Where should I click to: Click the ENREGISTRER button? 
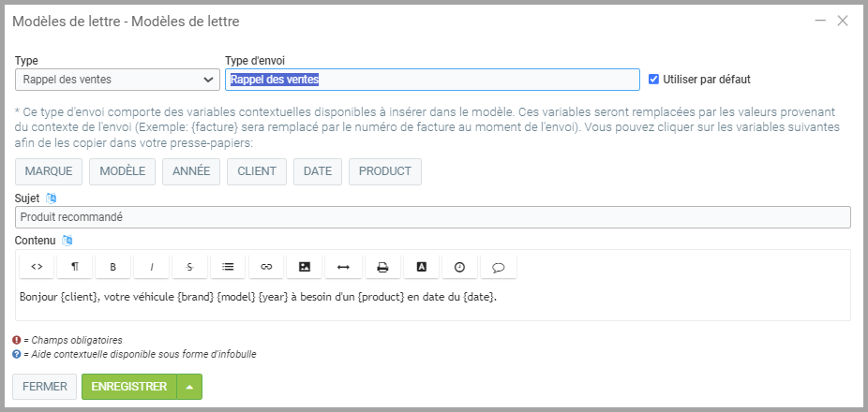pyautogui.click(x=129, y=387)
